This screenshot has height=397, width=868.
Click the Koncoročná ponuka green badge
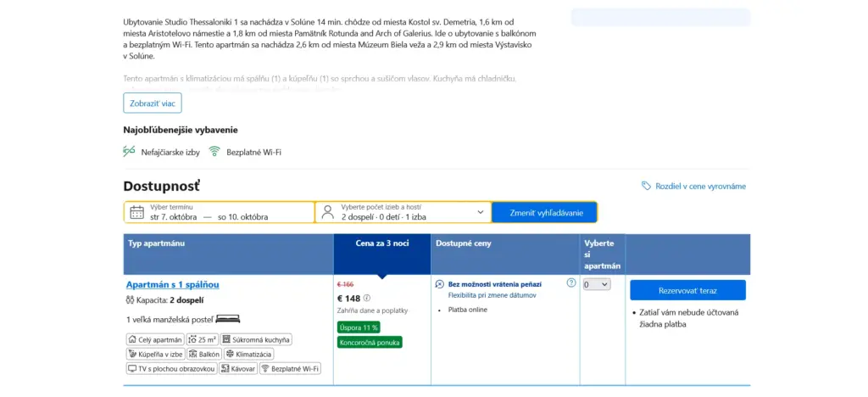pos(370,342)
